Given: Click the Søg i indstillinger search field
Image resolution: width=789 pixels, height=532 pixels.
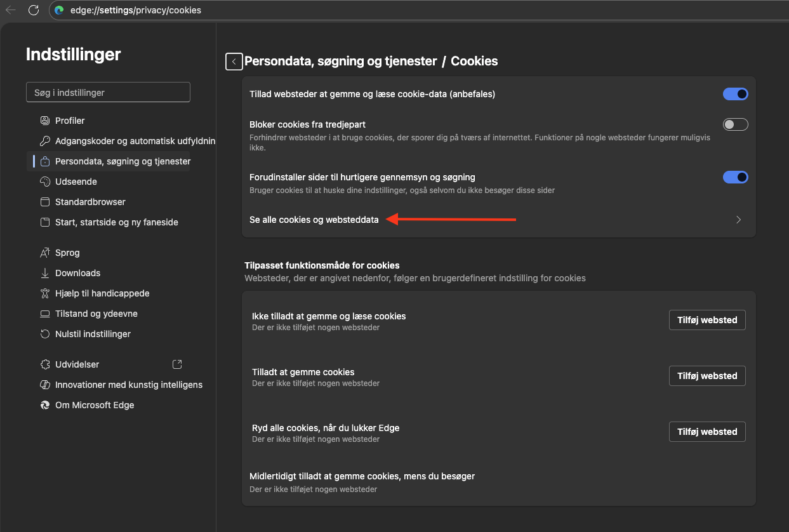Looking at the screenshot, I should [108, 93].
